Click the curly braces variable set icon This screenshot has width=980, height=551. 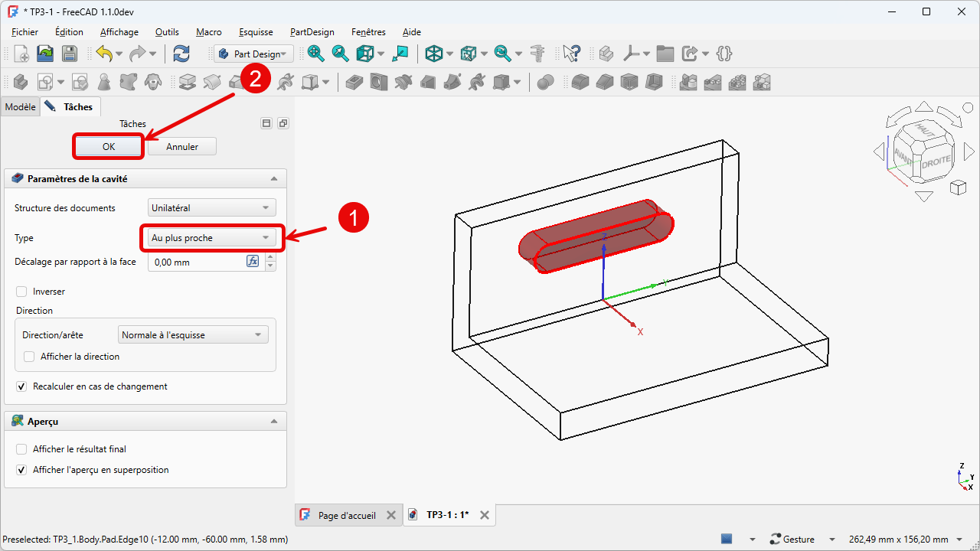724,54
